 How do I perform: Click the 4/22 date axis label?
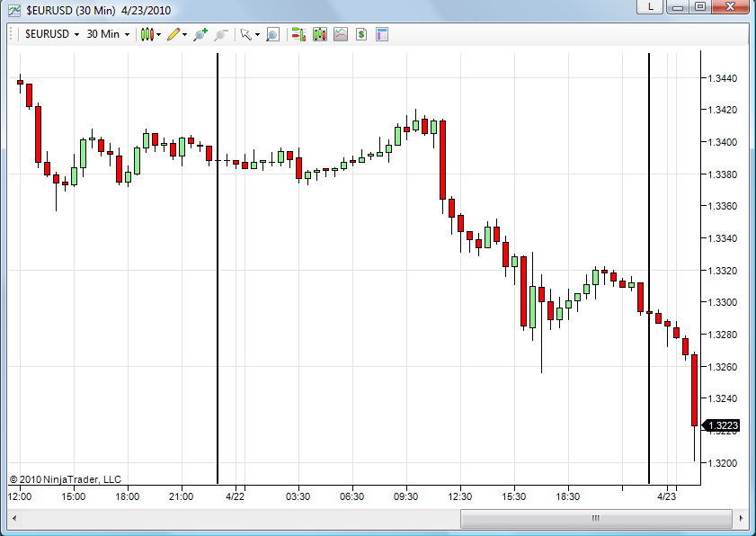(x=236, y=496)
